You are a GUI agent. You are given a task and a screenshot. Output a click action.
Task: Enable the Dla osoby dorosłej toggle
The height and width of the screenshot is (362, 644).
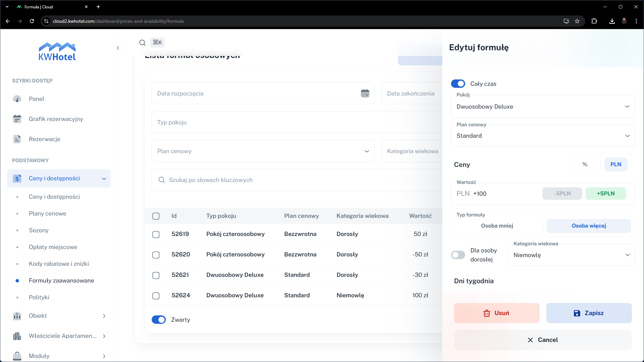(x=458, y=255)
